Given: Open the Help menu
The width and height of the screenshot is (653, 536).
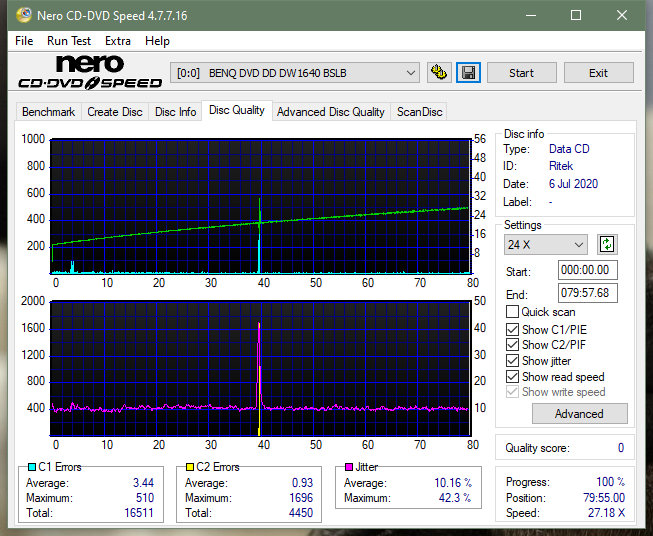Looking at the screenshot, I should pos(157,41).
